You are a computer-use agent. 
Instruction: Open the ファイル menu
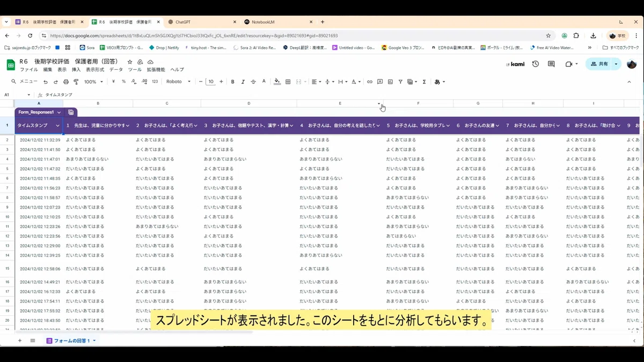coord(28,70)
